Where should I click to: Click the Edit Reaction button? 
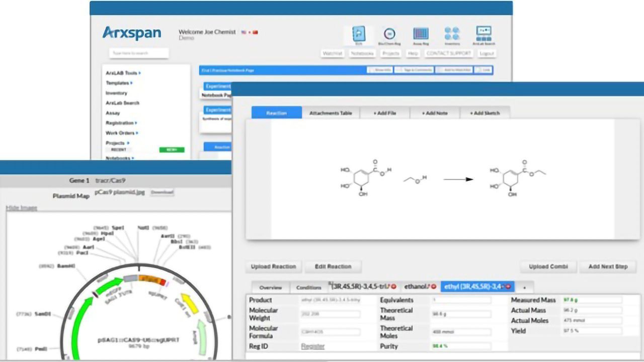tap(333, 266)
